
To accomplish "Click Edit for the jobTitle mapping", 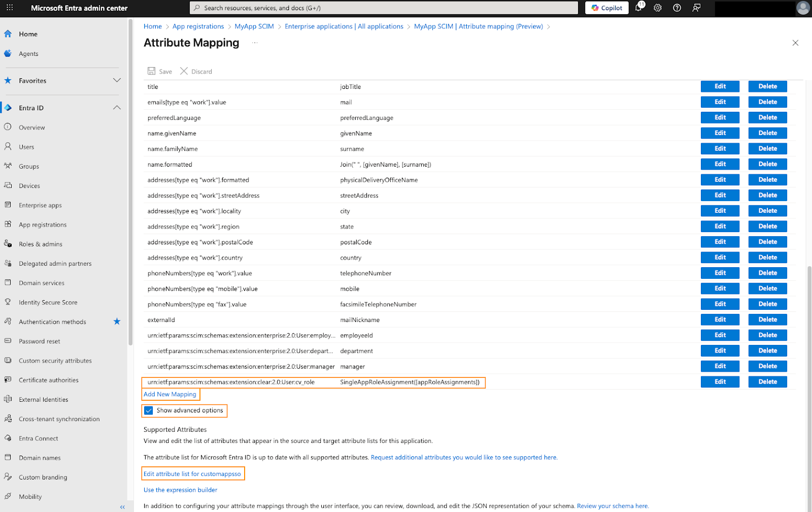I will coord(720,86).
